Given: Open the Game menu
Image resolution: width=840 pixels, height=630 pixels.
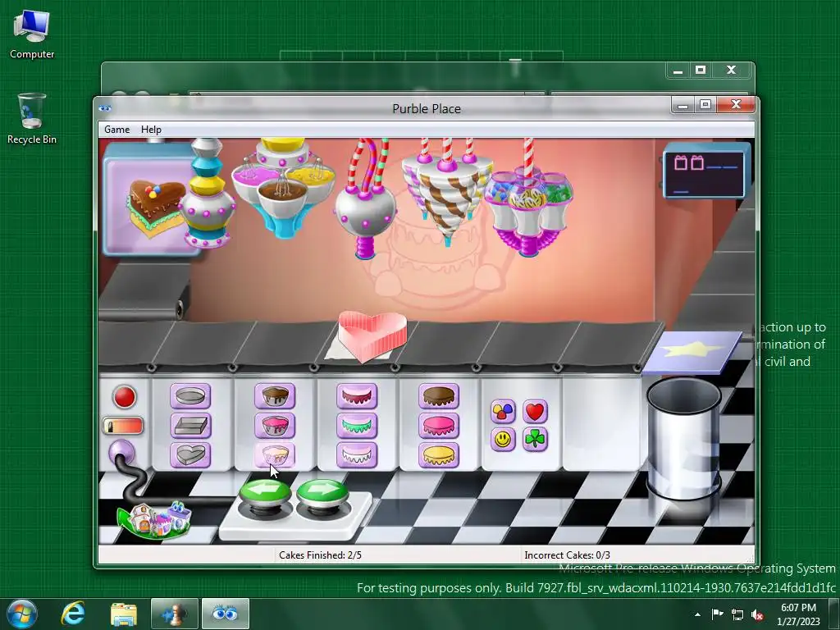Looking at the screenshot, I should pyautogui.click(x=116, y=130).
